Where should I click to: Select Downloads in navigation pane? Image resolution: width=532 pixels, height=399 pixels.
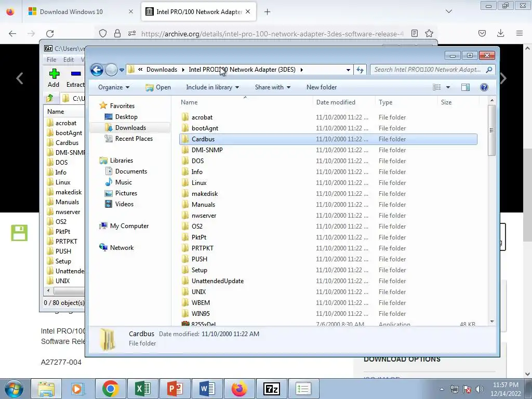coord(130,128)
